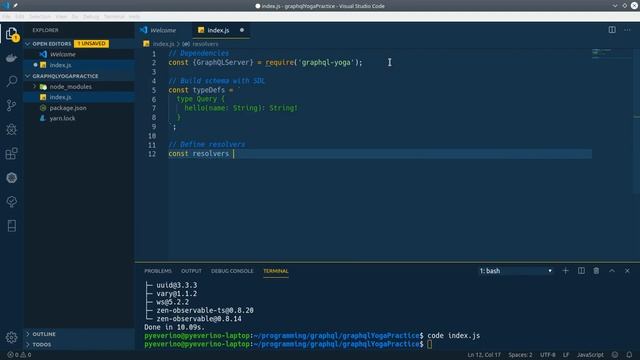Switch to the Output panel tab
Viewport: 640px width, 360px height.
pyautogui.click(x=191, y=271)
